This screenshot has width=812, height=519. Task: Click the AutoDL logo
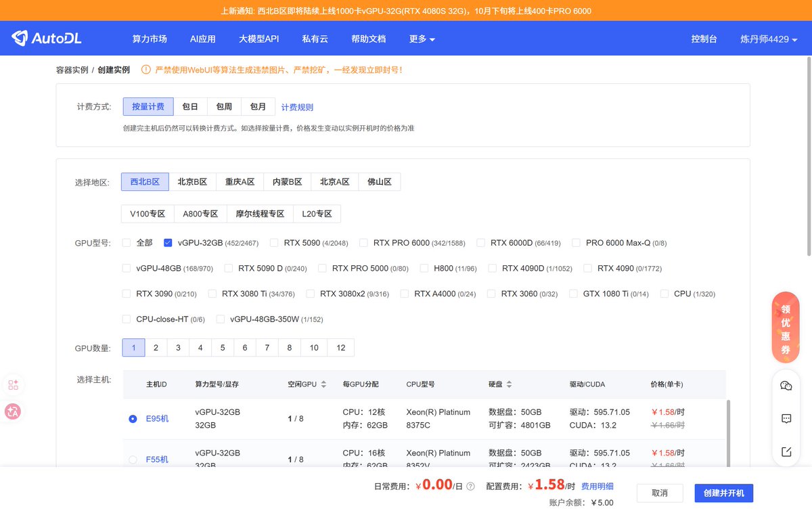47,39
